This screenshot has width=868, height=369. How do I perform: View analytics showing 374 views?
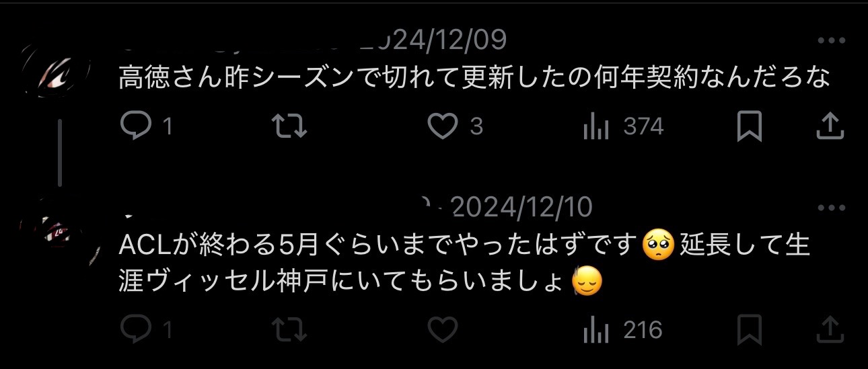pos(624,126)
